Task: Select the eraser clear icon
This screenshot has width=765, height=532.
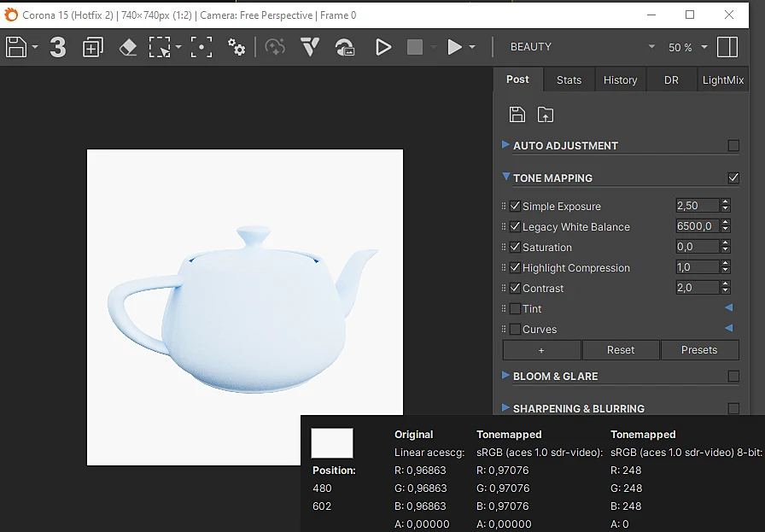Action: 128,47
